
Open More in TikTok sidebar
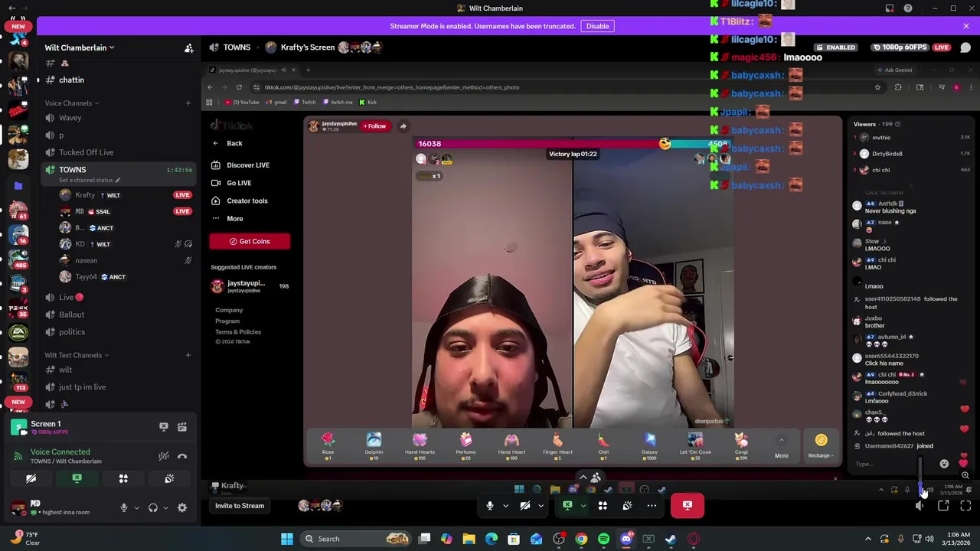tap(227, 219)
